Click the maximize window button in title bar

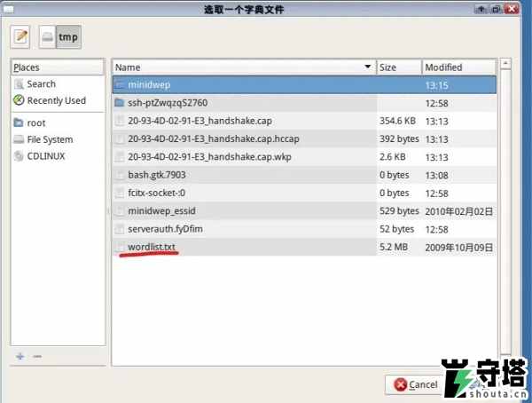[x=496, y=9]
